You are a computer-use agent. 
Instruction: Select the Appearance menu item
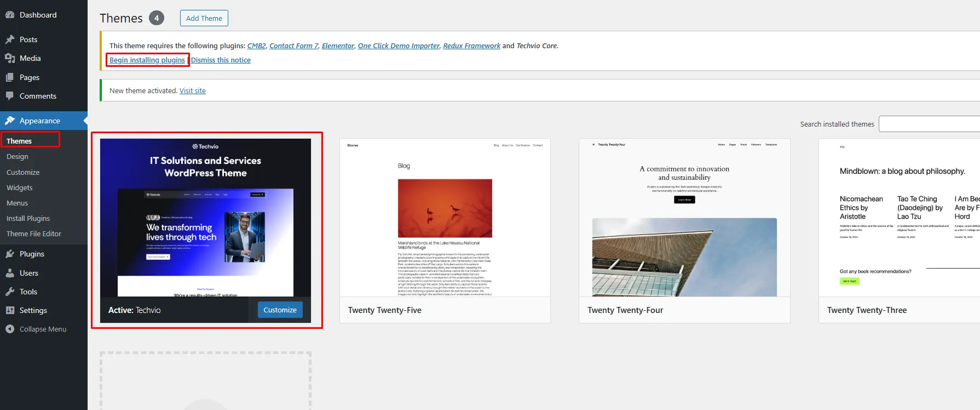(44, 121)
